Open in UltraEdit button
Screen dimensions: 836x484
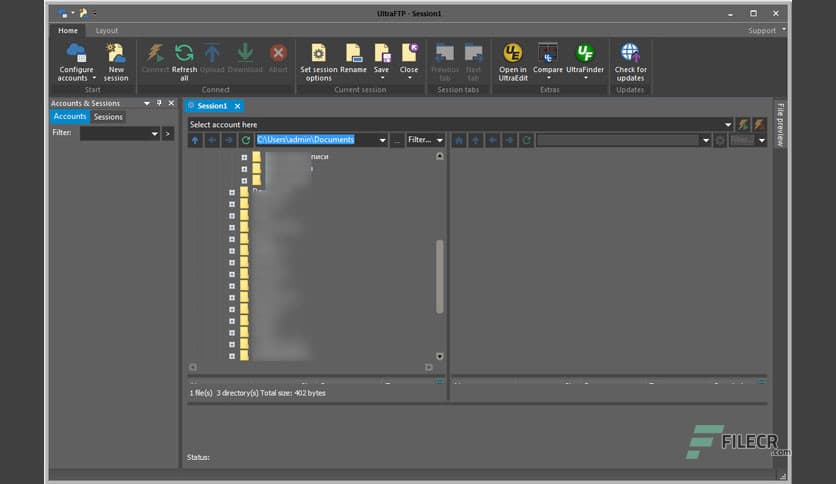(513, 61)
